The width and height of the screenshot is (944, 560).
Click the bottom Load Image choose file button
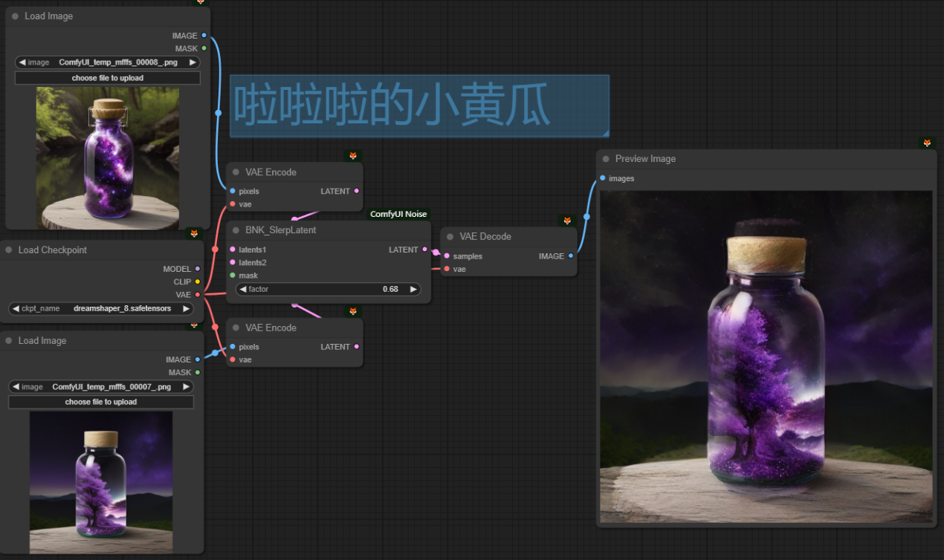(101, 402)
